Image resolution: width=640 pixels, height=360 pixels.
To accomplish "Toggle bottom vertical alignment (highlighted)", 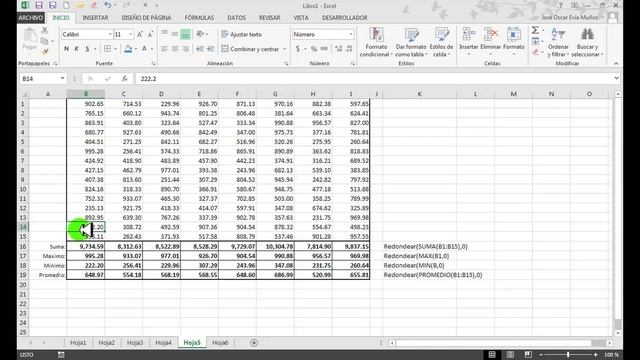I will click(x=185, y=34).
